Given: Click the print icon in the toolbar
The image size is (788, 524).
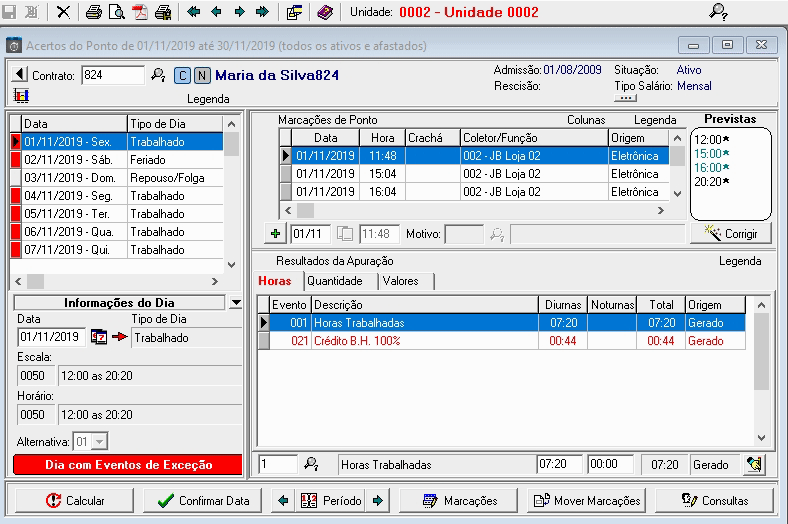Looking at the screenshot, I should click(x=93, y=12).
